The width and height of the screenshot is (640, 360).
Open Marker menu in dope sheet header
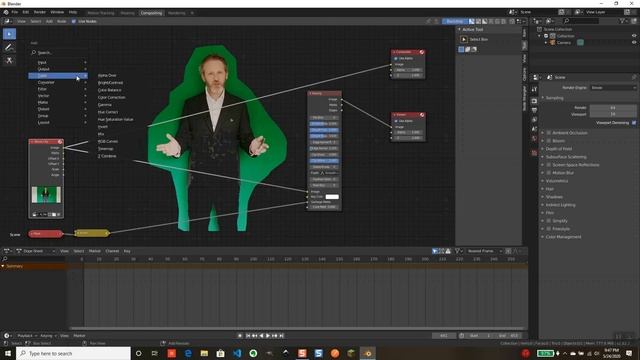coord(95,251)
